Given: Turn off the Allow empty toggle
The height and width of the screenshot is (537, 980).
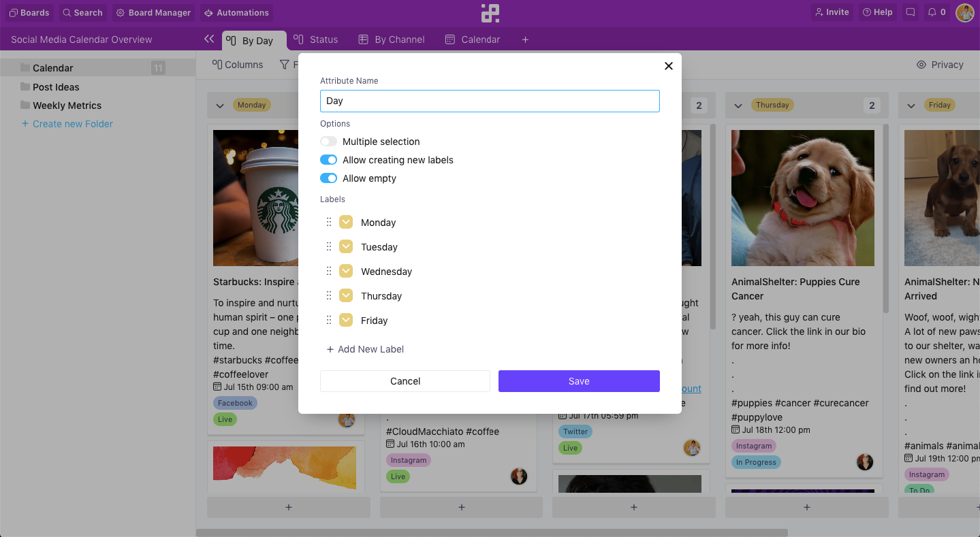Looking at the screenshot, I should [329, 178].
